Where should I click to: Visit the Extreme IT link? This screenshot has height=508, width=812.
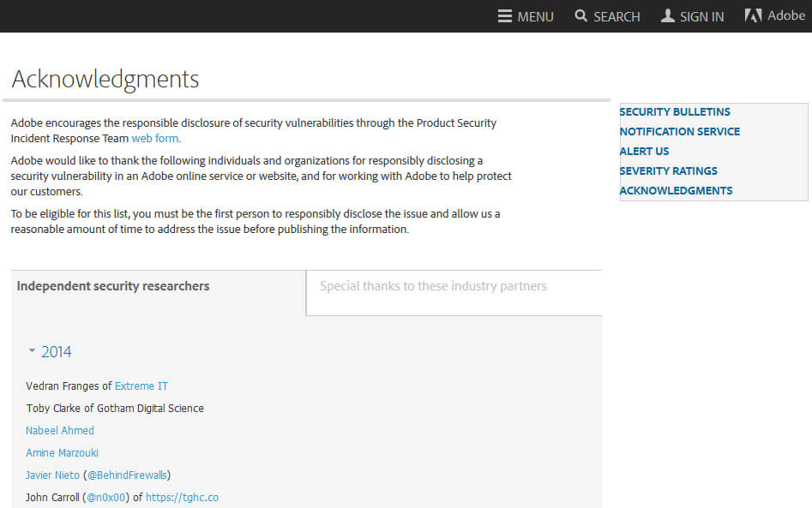(141, 386)
